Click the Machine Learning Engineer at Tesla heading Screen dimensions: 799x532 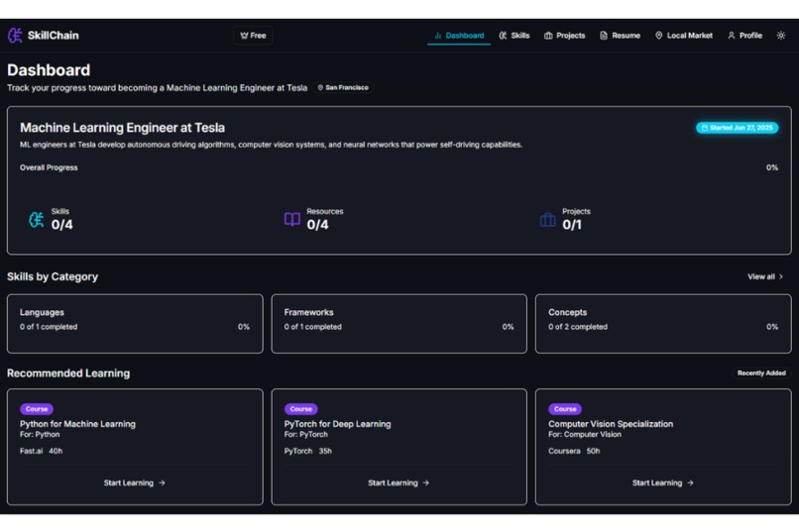coord(122,127)
